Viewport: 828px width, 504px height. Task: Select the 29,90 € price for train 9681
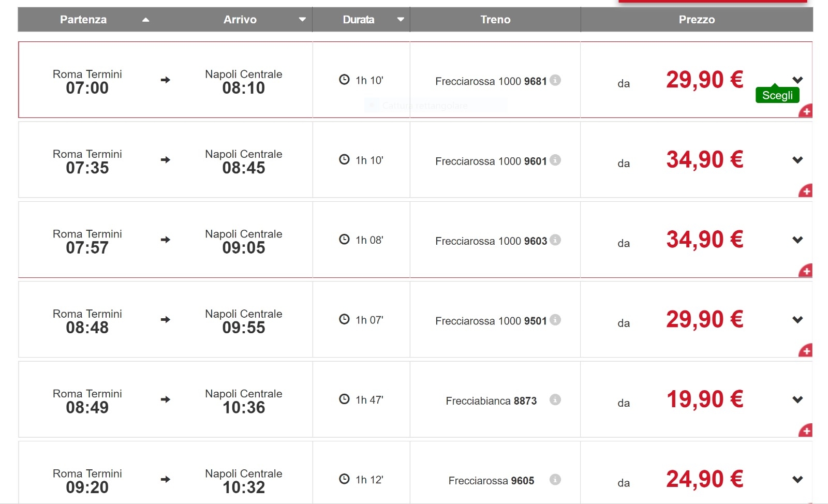pos(704,80)
